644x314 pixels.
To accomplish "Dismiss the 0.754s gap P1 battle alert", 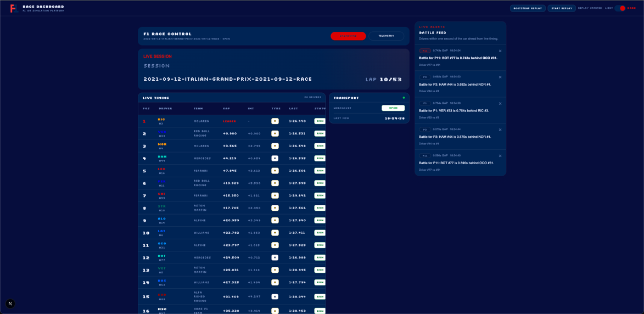I will point(500,103).
